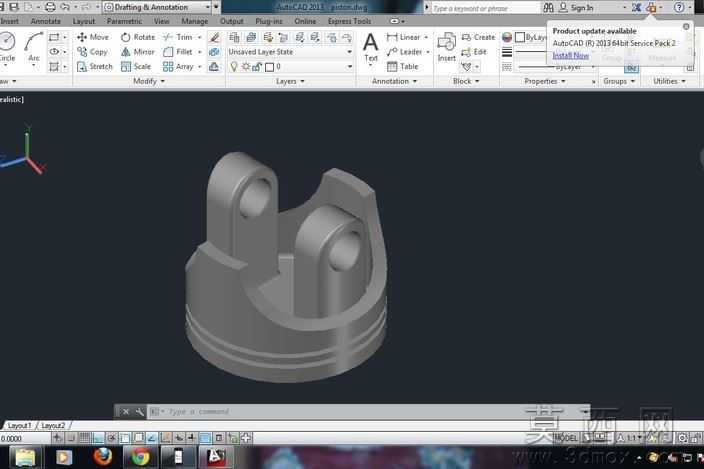Switch to Layout1 tab
Screen dimensions: 704x469
20,425
